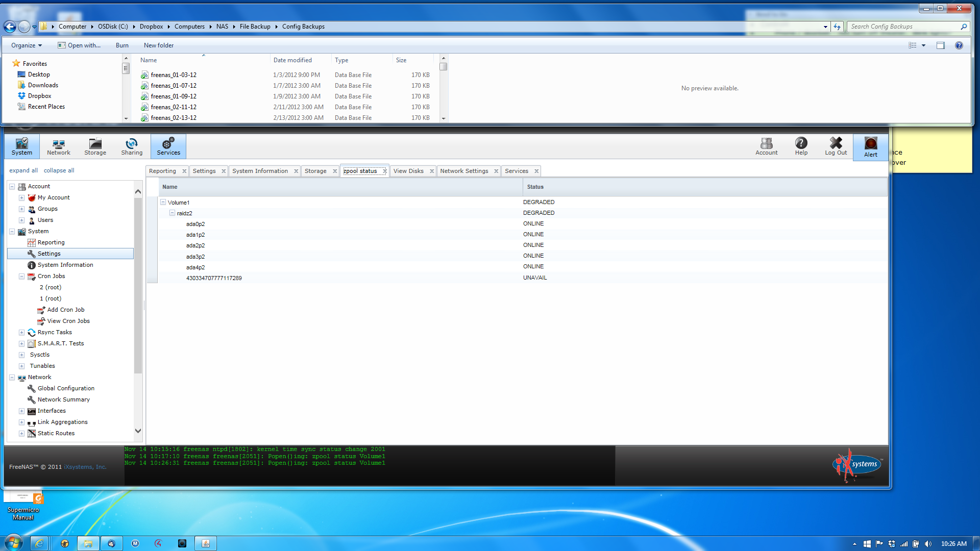Expand the Rsync Tasks tree node

(x=21, y=332)
